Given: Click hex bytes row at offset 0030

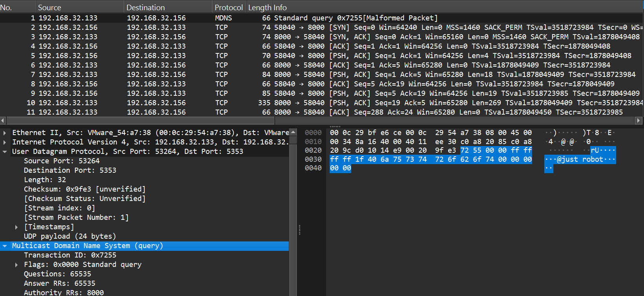Looking at the screenshot, I should coord(431,159).
